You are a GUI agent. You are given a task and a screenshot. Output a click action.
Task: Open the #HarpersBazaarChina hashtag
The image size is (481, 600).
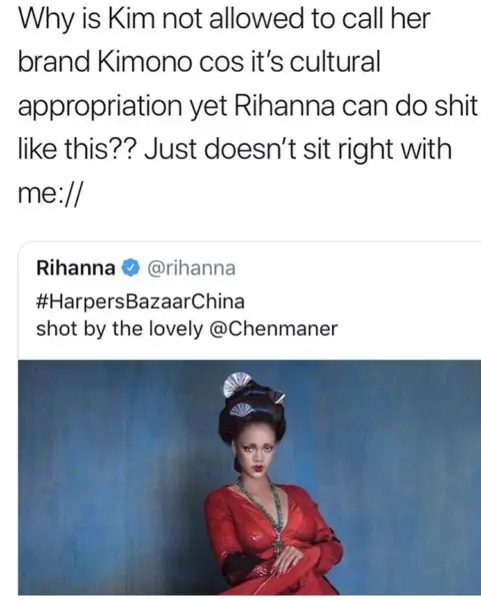pyautogui.click(x=140, y=301)
